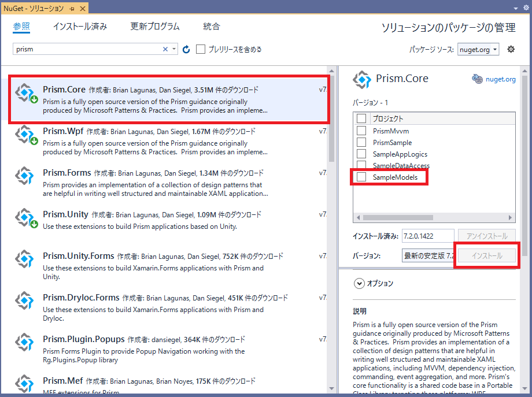Image resolution: width=532 pixels, height=397 pixels.
Task: Click the package list scroll up arrow
Action: point(331,71)
